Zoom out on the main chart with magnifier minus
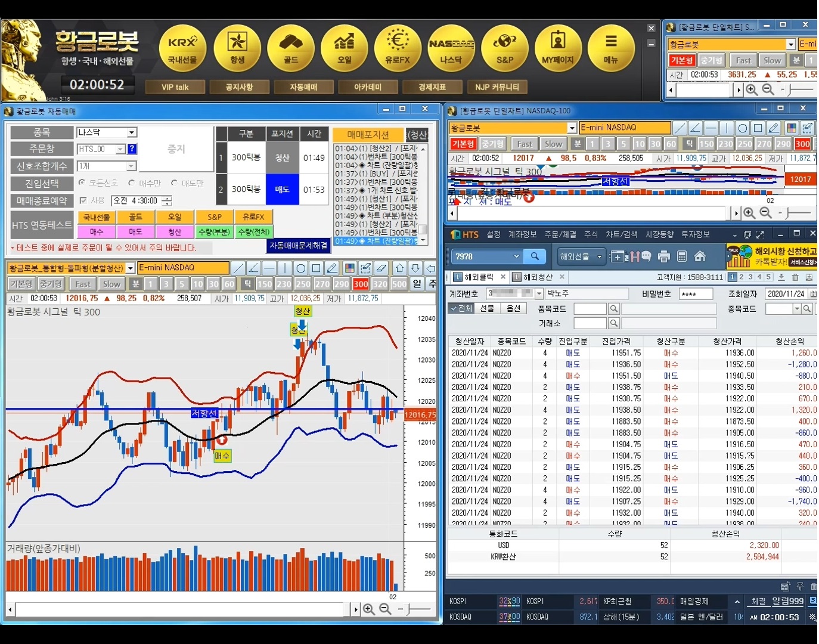This screenshot has width=819, height=644. click(385, 609)
